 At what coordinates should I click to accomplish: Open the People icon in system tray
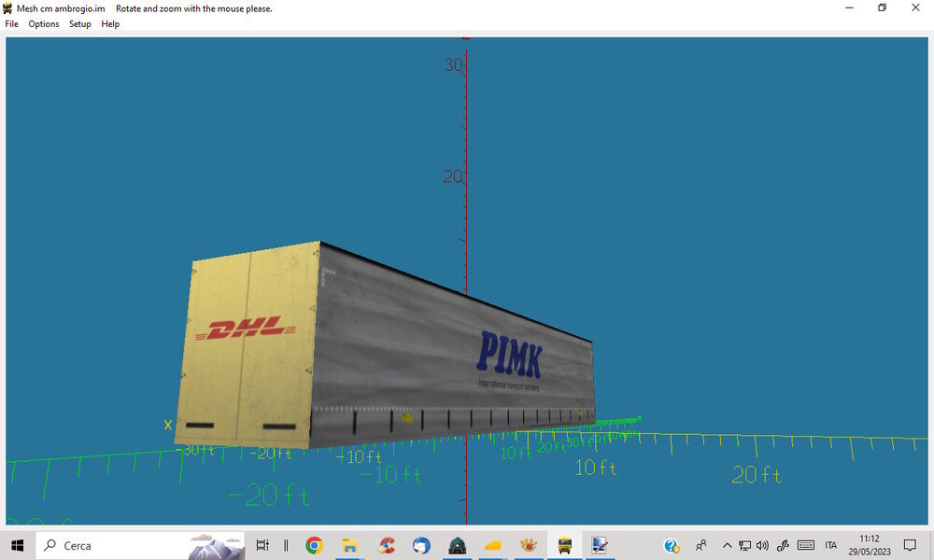[701, 545]
